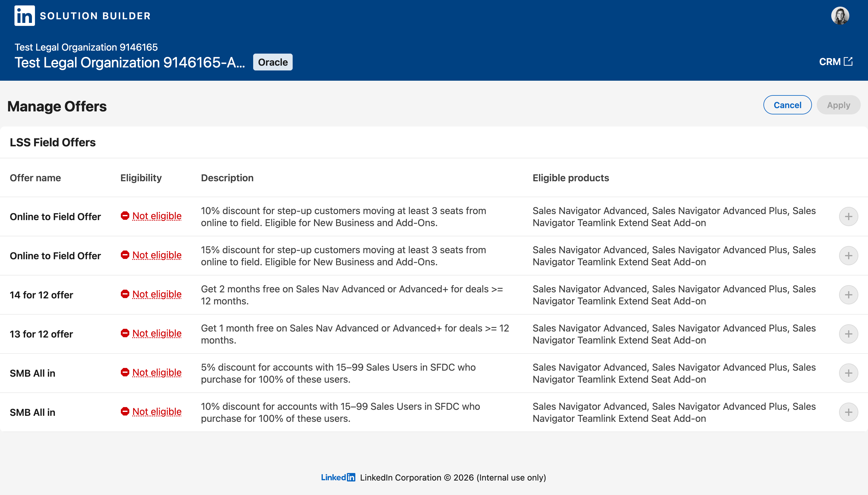
Task: Click eligible products in 14 for 12 row
Action: tap(674, 295)
